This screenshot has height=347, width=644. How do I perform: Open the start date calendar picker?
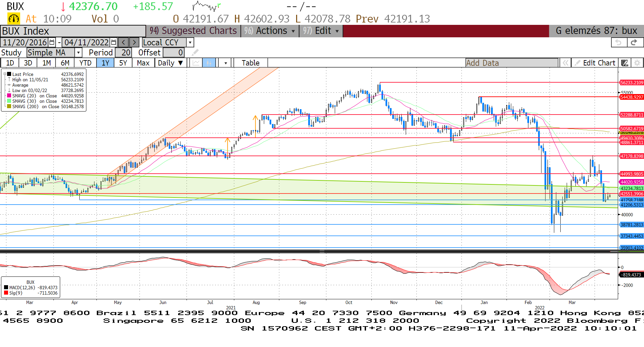tap(52, 42)
